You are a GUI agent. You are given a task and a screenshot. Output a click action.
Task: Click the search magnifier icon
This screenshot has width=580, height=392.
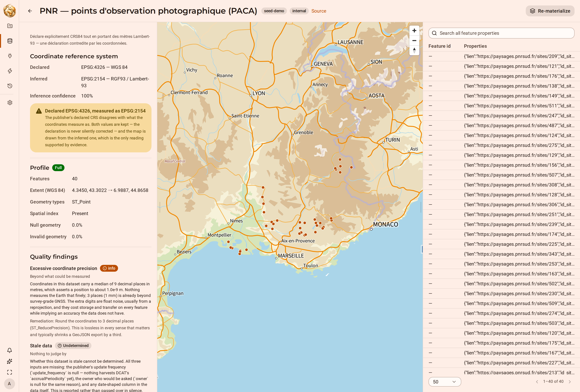[434, 33]
